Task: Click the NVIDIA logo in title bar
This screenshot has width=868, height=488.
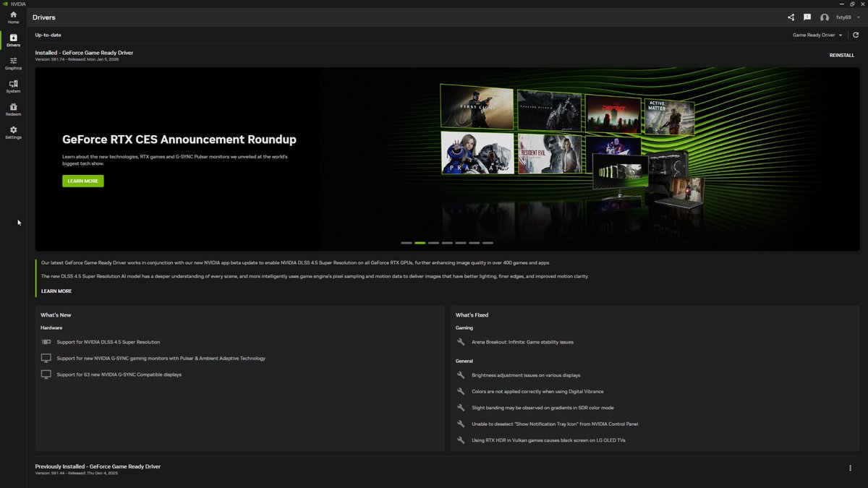Action: (6, 4)
